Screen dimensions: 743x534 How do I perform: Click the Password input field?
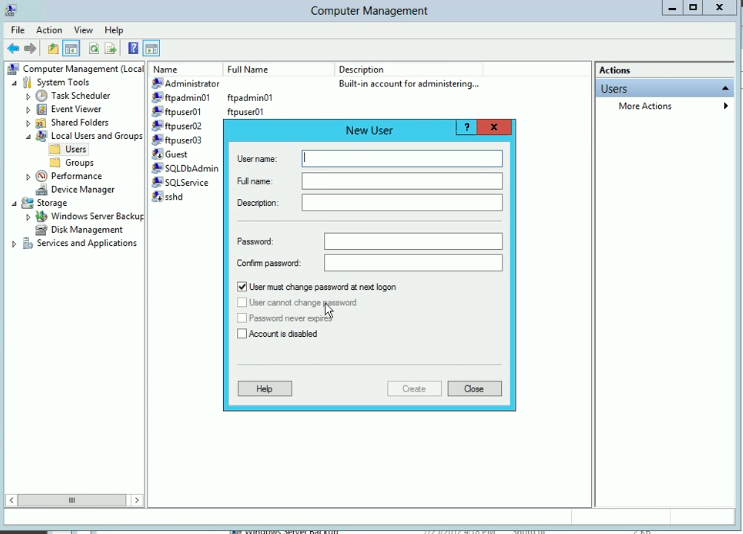(x=413, y=241)
